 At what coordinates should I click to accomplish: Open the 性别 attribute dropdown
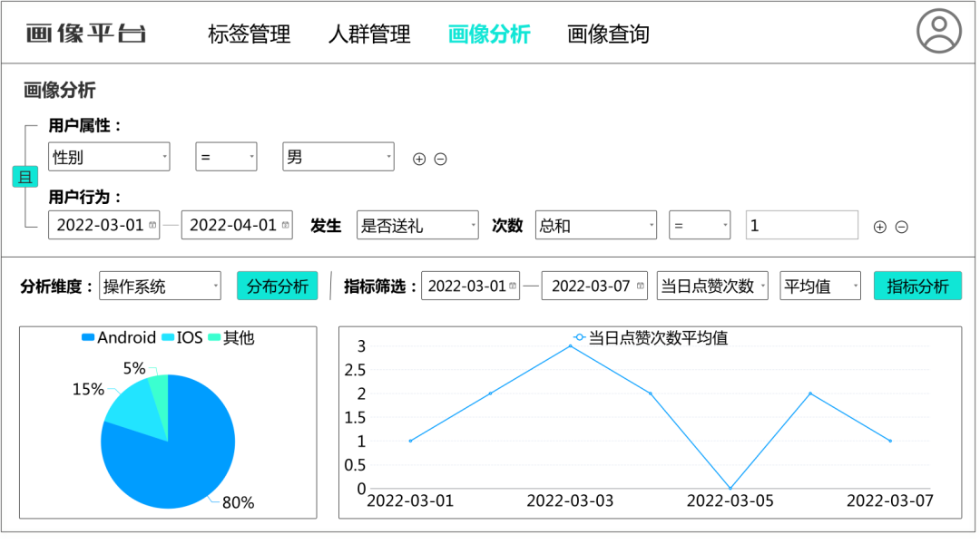pos(109,156)
